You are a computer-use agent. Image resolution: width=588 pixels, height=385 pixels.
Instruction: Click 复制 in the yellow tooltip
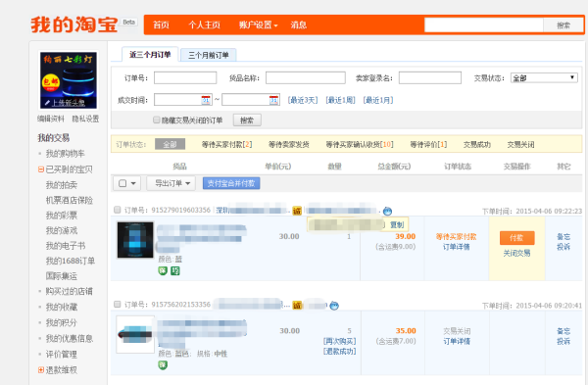pyautogui.click(x=397, y=224)
